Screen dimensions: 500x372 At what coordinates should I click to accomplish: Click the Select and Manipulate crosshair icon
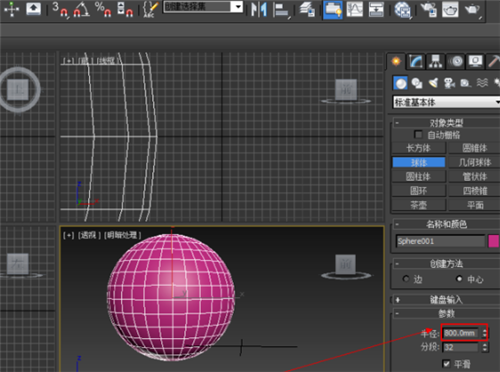12,9
